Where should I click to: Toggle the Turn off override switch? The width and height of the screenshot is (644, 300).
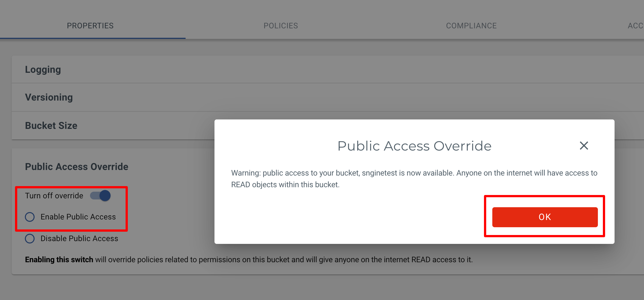tap(101, 196)
